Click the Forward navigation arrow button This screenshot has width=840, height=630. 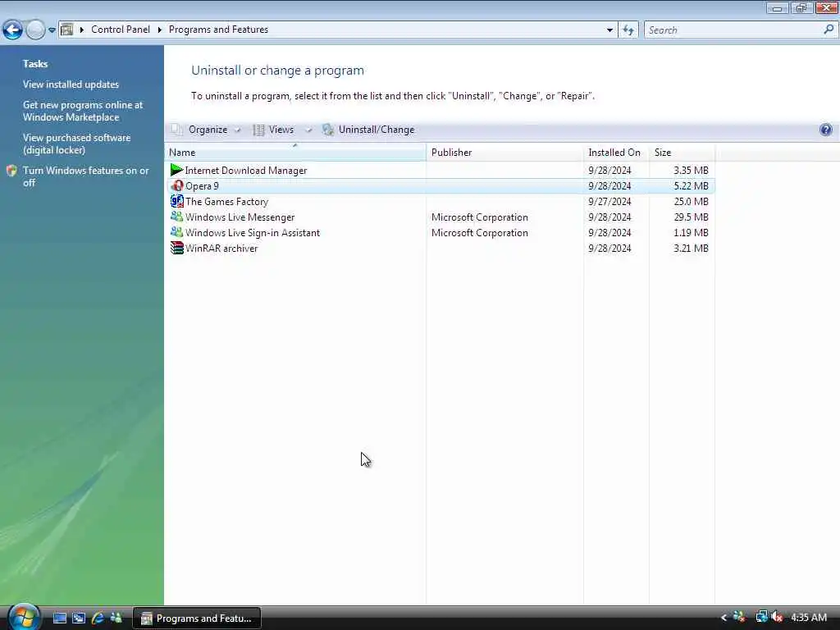pos(35,30)
